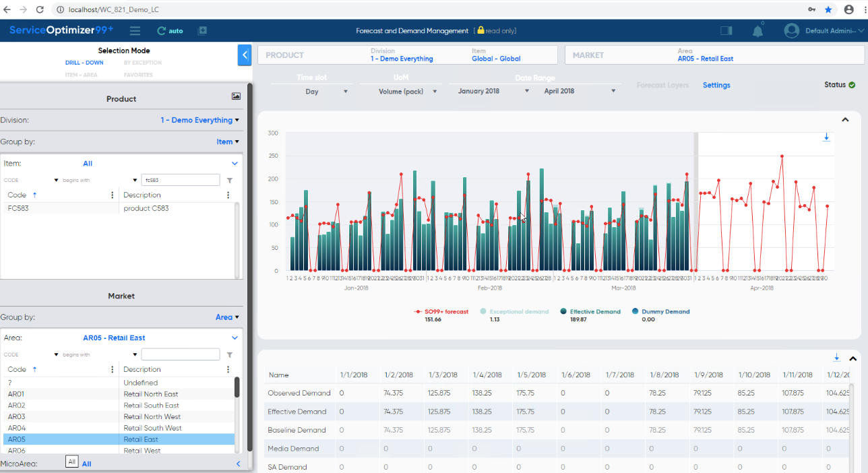Select AR03 Retail North West row
The width and height of the screenshot is (868, 473).
(x=118, y=416)
